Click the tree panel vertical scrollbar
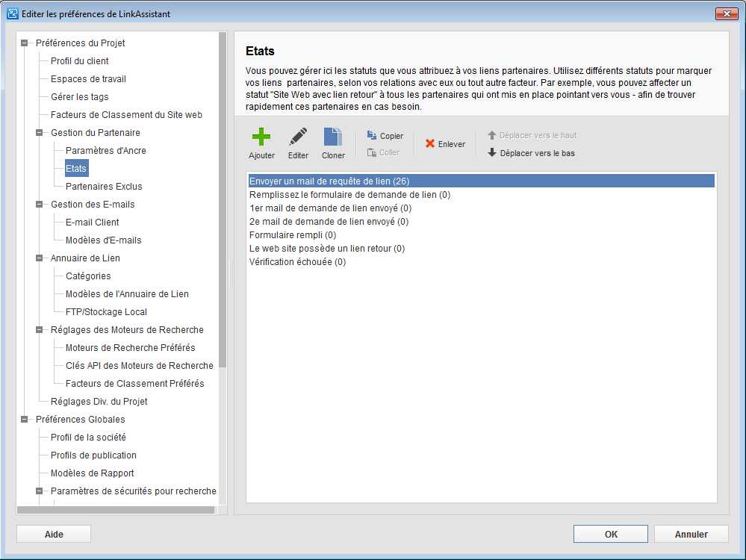 [223, 200]
